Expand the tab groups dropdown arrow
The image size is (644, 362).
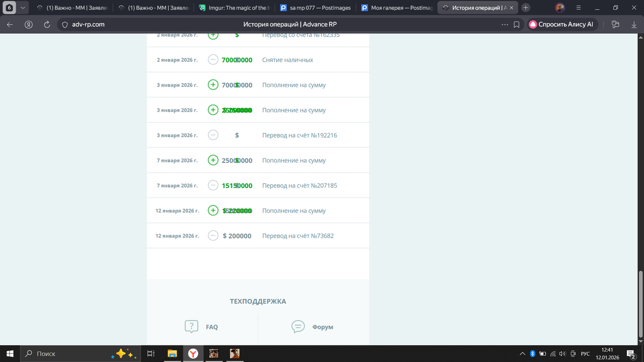tap(23, 8)
